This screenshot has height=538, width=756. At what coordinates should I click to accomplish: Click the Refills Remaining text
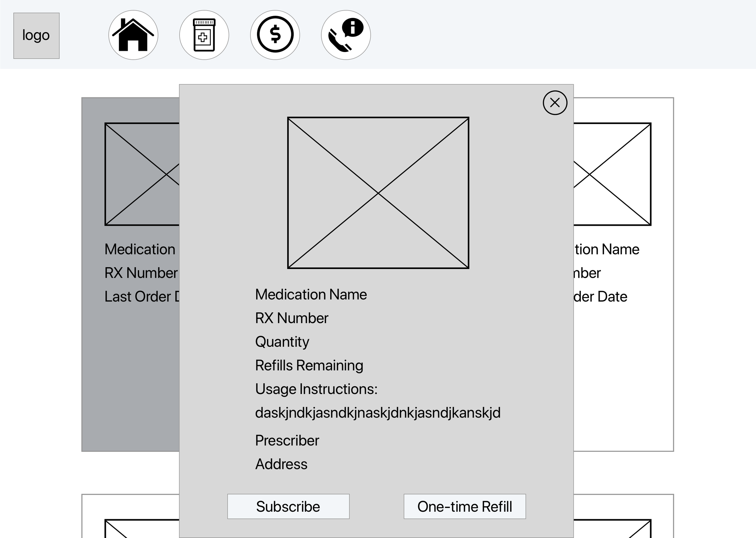pos(309,366)
